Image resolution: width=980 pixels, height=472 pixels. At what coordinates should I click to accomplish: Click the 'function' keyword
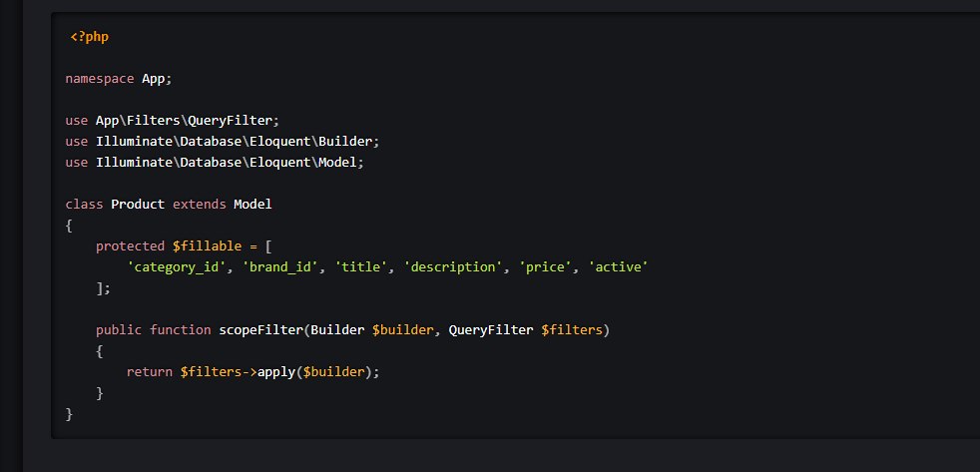click(180, 330)
